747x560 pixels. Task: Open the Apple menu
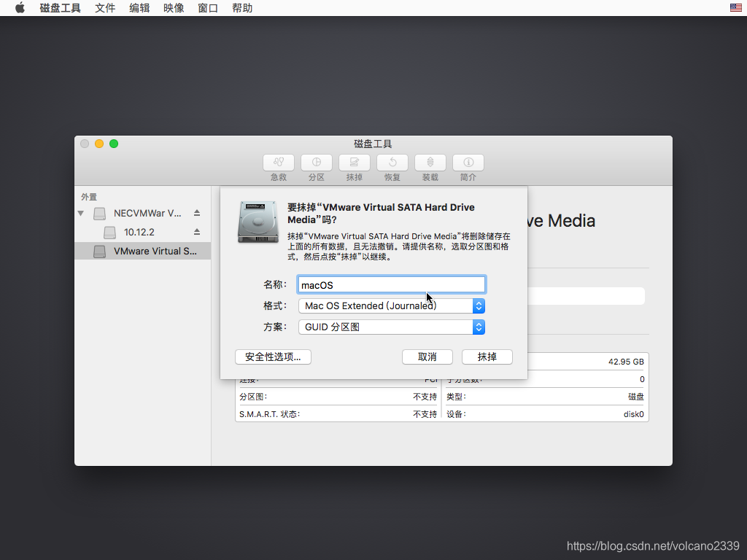point(20,8)
